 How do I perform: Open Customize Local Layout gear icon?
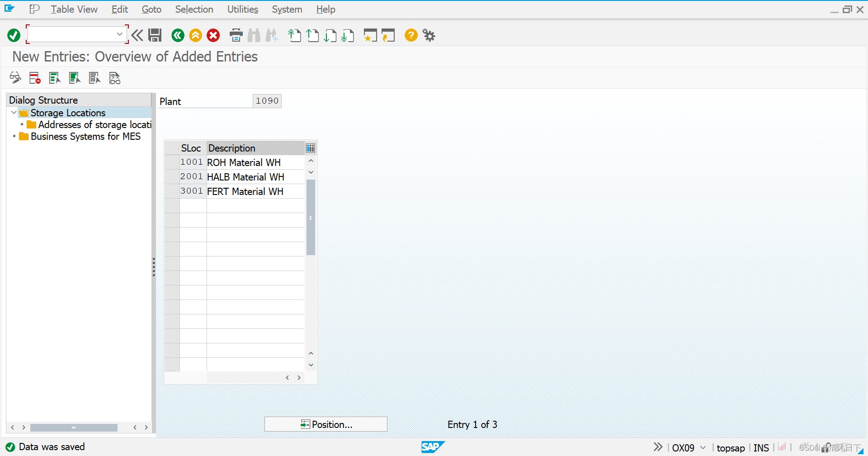pos(429,35)
